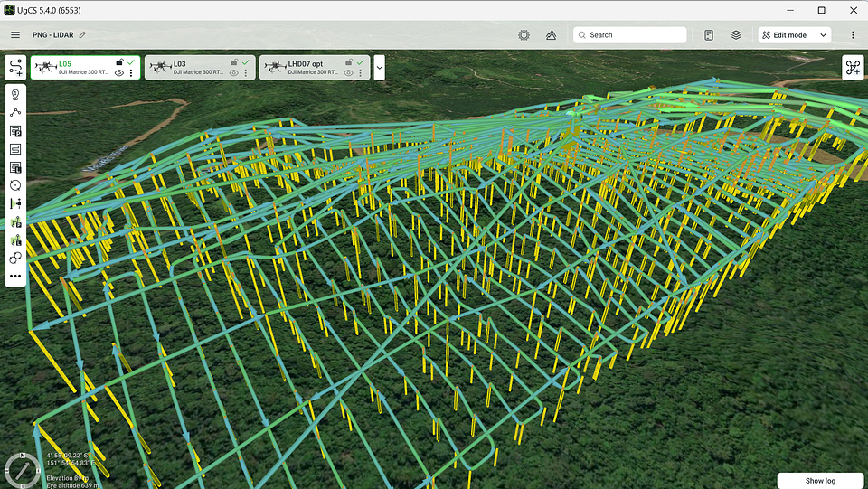Click the Show log button
Image resolution: width=868 pixels, height=489 pixels.
(820, 481)
